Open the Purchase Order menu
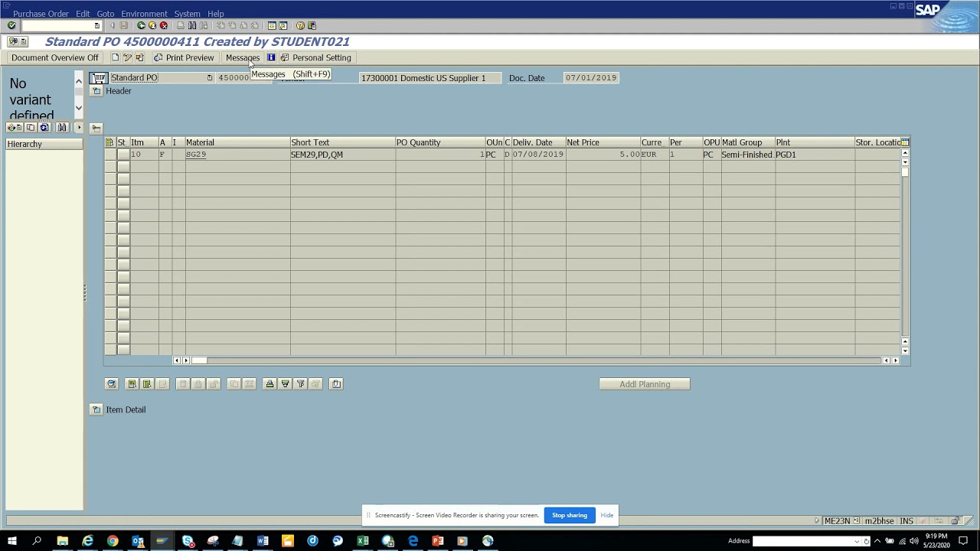Screen dimensions: 980x551 (x=41, y=14)
